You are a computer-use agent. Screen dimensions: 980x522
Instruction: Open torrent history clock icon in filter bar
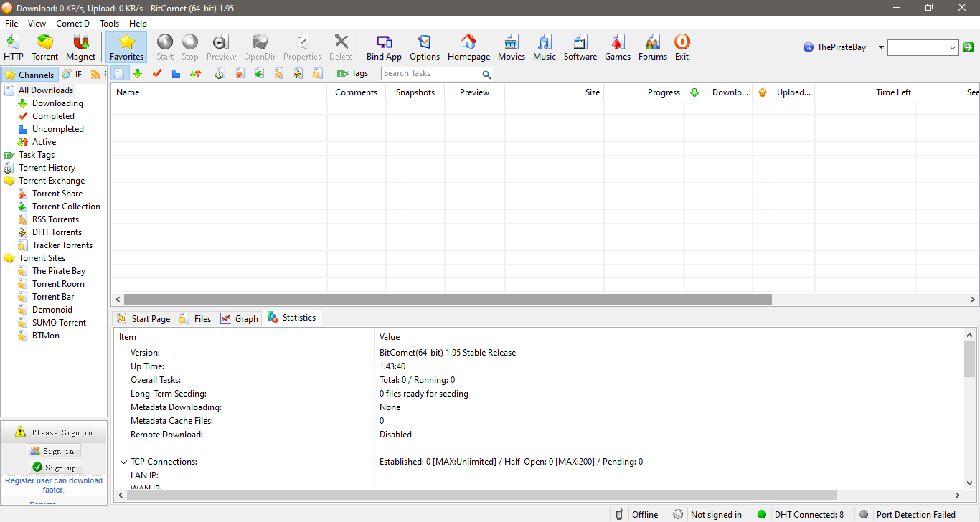pos(220,73)
